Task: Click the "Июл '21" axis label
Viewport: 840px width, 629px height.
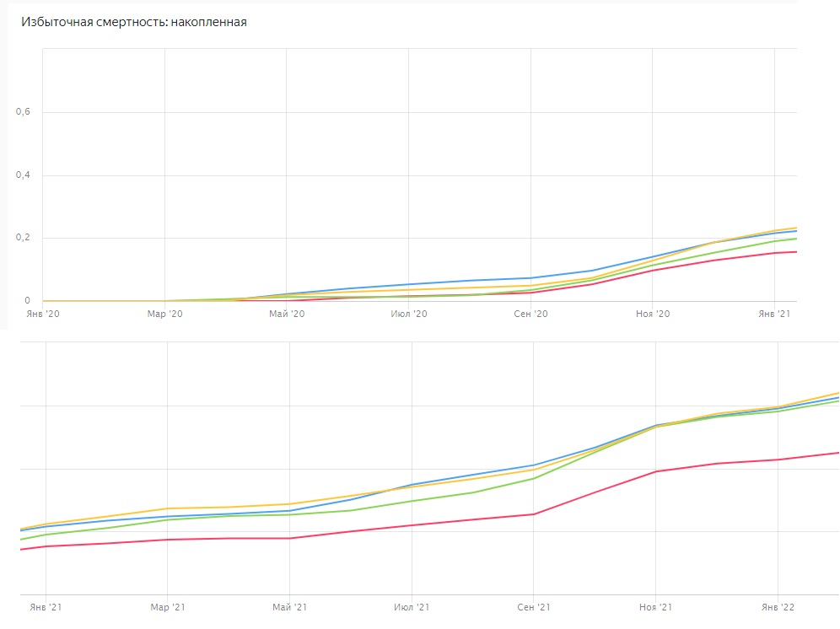Action: (x=412, y=607)
